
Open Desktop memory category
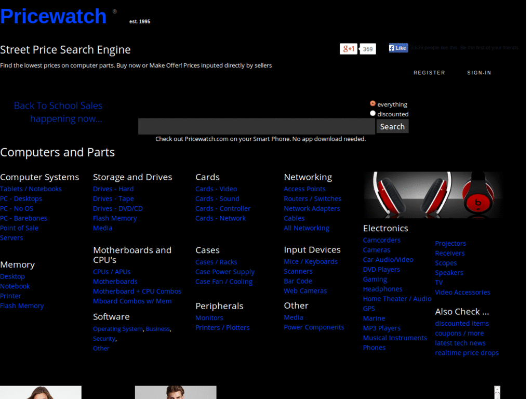click(x=12, y=276)
